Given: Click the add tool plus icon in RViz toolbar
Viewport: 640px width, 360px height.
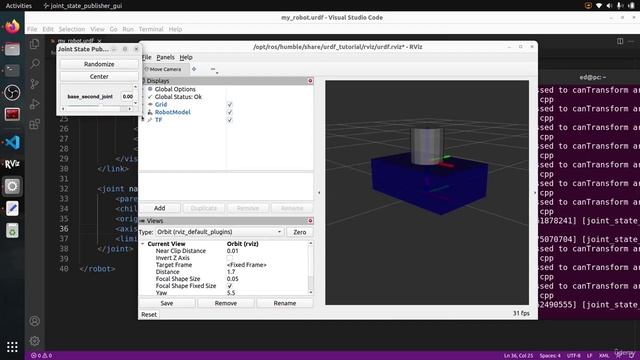Looking at the screenshot, I should coord(194,69).
